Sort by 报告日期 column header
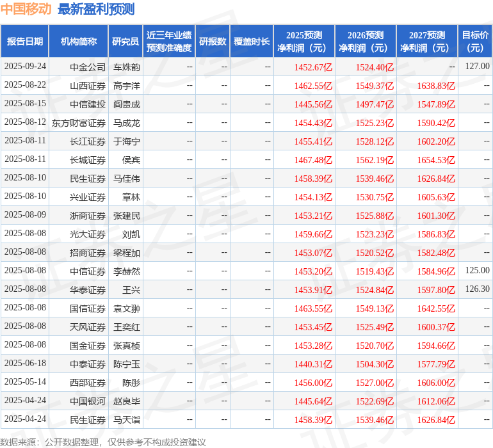 click(25, 42)
